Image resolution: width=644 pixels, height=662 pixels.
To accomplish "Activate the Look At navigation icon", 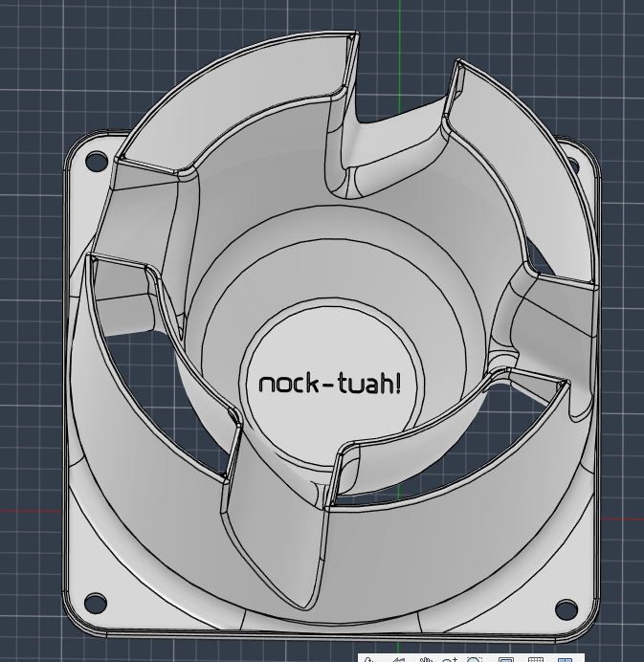I will click(399, 660).
